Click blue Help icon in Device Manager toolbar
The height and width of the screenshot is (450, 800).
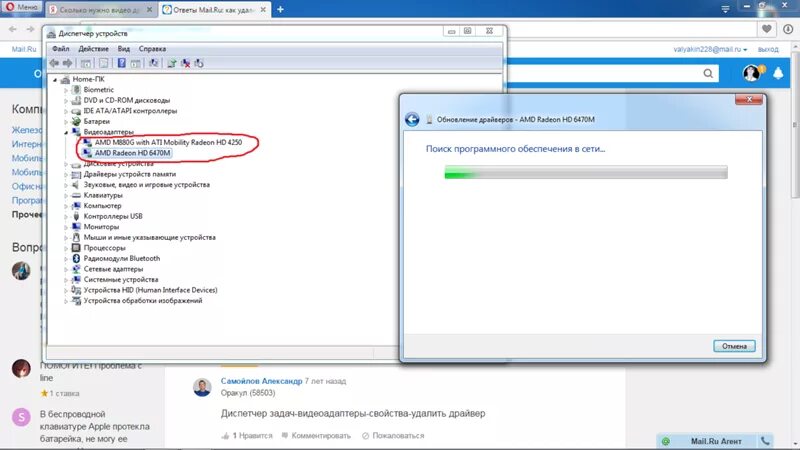[121, 63]
